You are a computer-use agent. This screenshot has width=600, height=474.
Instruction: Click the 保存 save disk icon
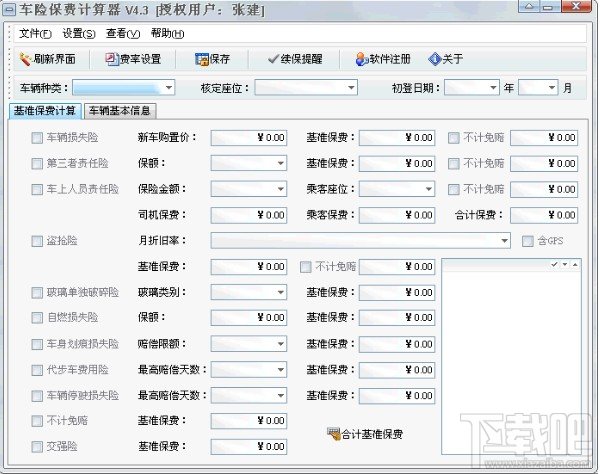click(201, 59)
